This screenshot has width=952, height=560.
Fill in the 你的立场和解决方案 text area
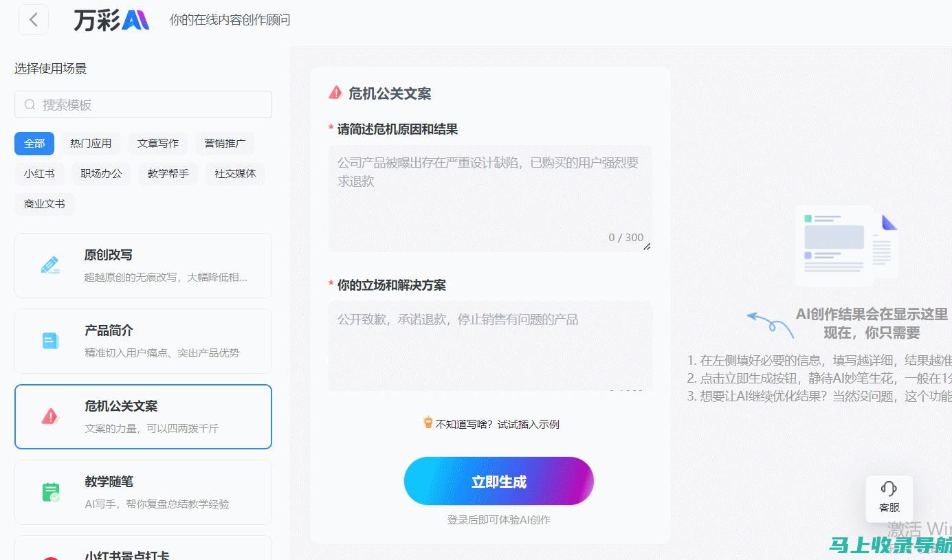[x=490, y=346]
